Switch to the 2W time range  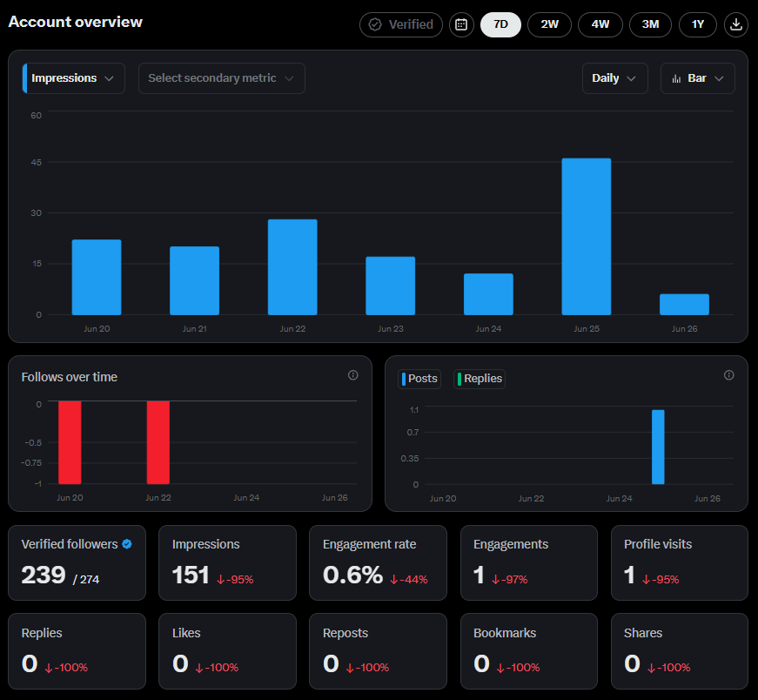coord(549,24)
